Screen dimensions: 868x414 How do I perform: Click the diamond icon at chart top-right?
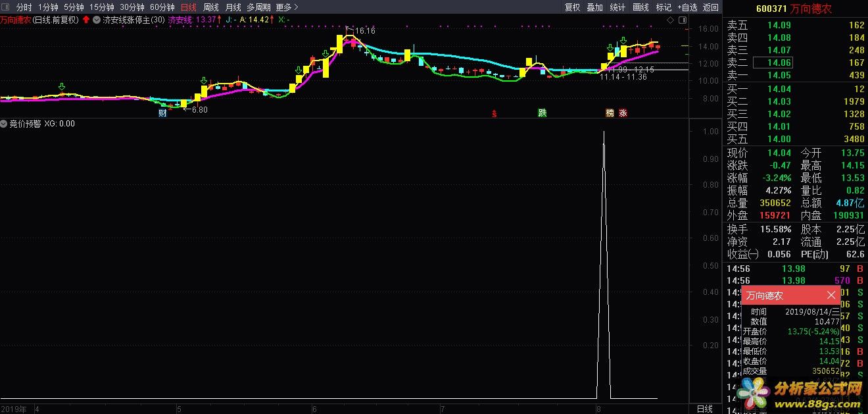(670, 20)
